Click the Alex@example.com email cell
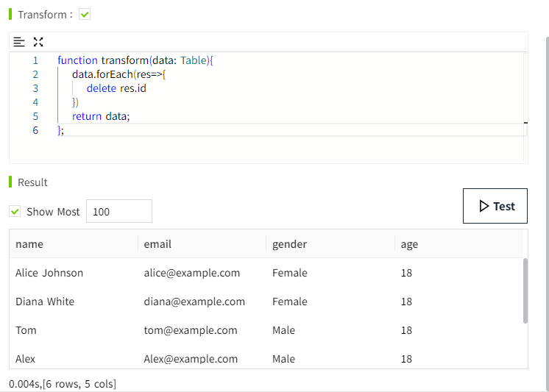 (191, 359)
